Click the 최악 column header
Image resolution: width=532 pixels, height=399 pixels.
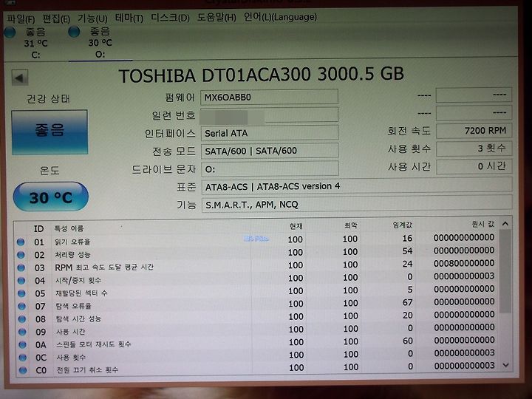click(351, 225)
